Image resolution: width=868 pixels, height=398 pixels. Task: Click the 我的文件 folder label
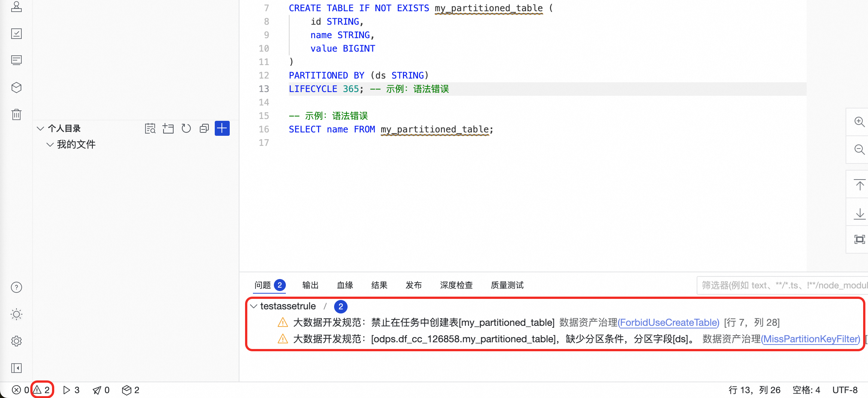tap(76, 144)
